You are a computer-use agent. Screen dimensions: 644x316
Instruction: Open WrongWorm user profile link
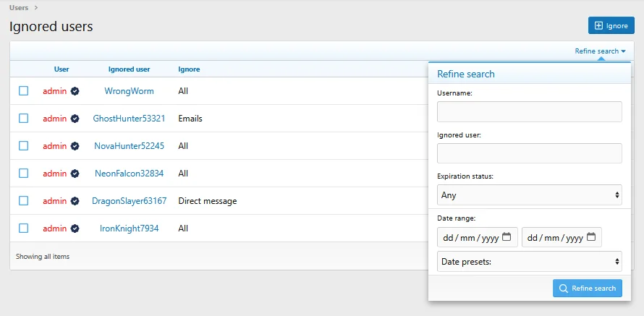coord(130,91)
